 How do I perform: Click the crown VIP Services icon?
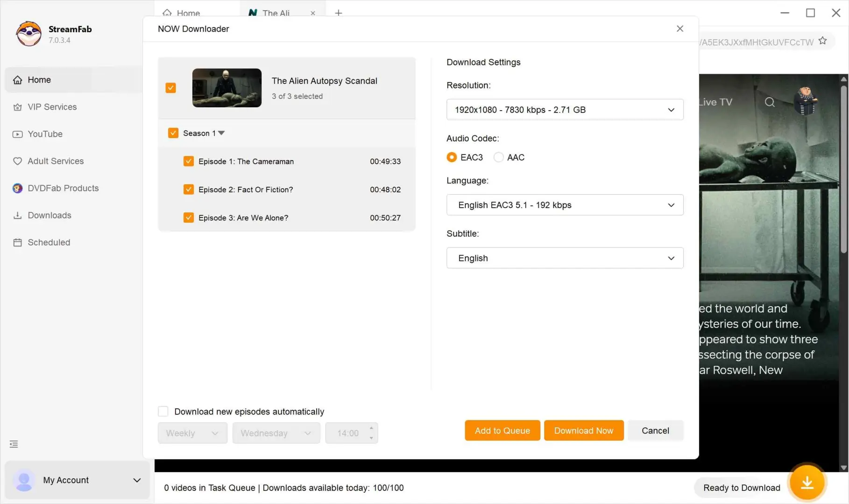(17, 107)
